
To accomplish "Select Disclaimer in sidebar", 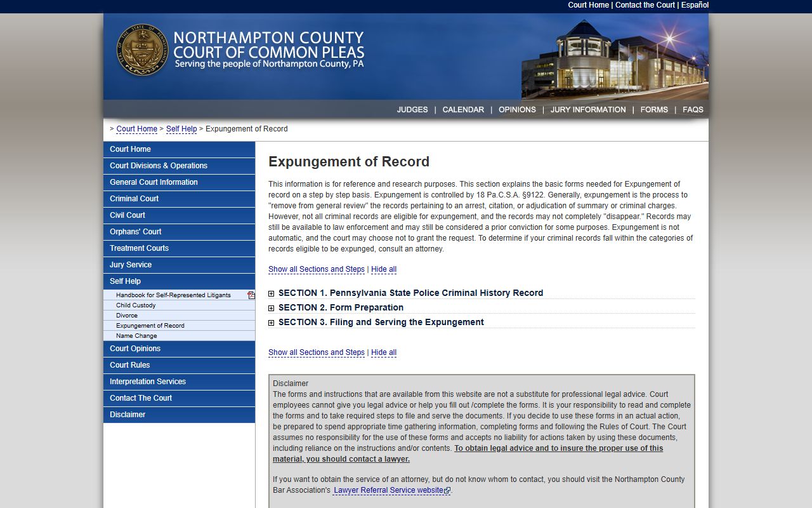I will [x=179, y=415].
